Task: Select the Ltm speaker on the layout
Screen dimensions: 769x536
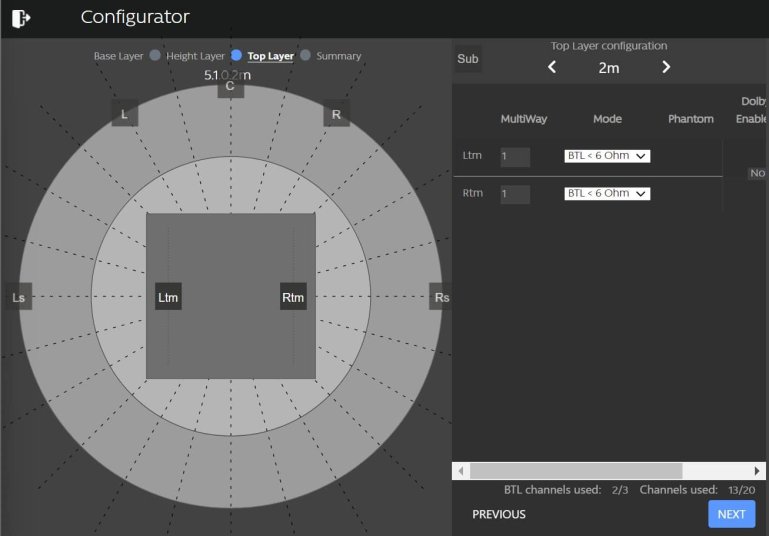Action: pos(168,296)
